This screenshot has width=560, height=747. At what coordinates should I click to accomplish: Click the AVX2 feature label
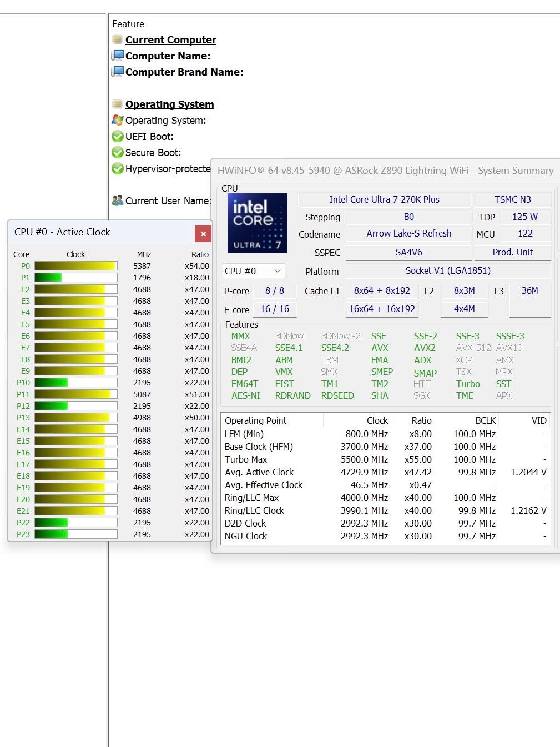(x=425, y=348)
